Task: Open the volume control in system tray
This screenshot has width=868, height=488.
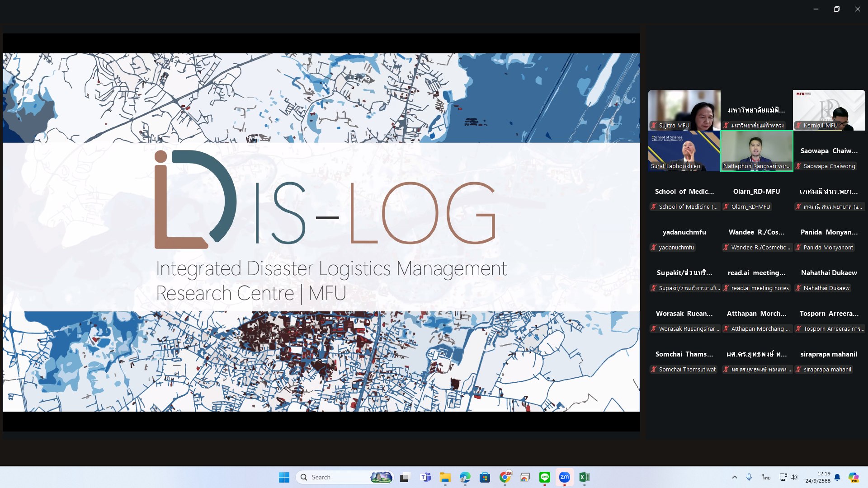Action: 794,477
